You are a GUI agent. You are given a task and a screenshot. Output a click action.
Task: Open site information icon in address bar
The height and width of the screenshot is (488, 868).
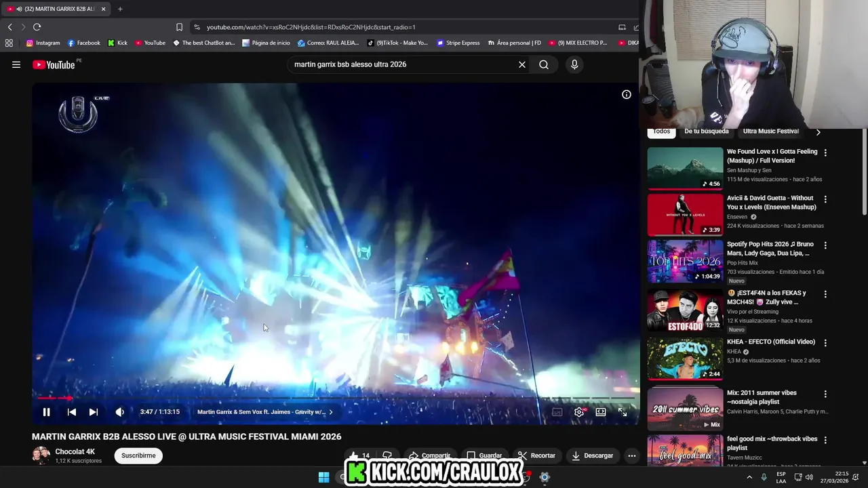click(197, 27)
